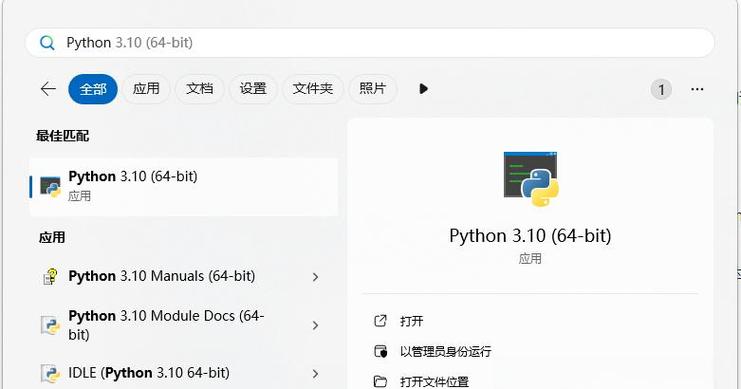Screen dimensions: 741x389
Task: Click the Python Manuals help icon
Action: coord(50,277)
